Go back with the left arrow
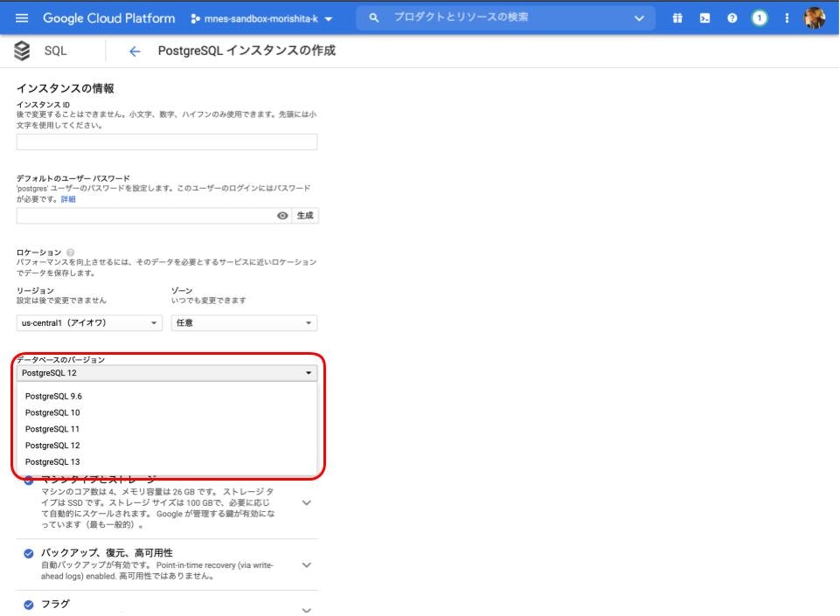 click(x=135, y=52)
